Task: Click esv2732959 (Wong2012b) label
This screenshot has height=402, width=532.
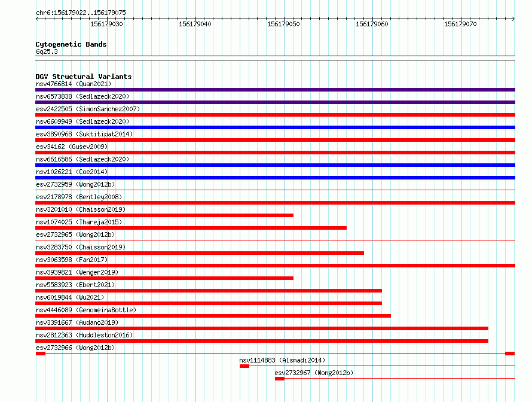Action: [75, 184]
